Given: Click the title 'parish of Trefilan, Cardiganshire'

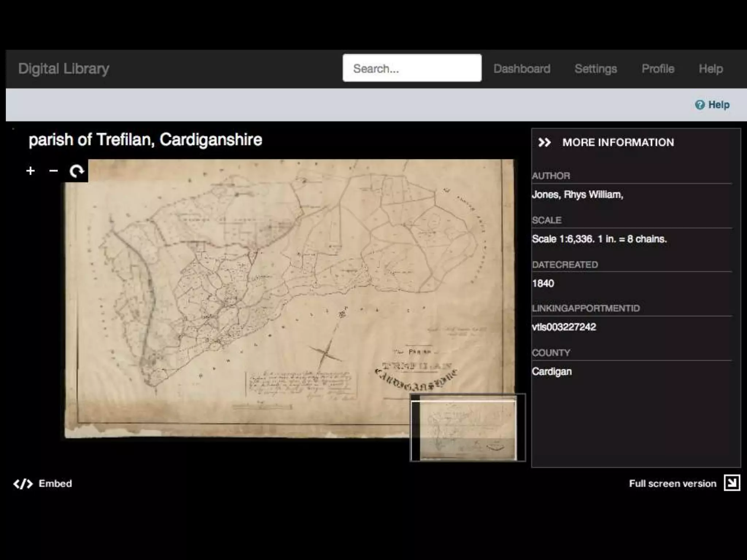Looking at the screenshot, I should tap(145, 140).
